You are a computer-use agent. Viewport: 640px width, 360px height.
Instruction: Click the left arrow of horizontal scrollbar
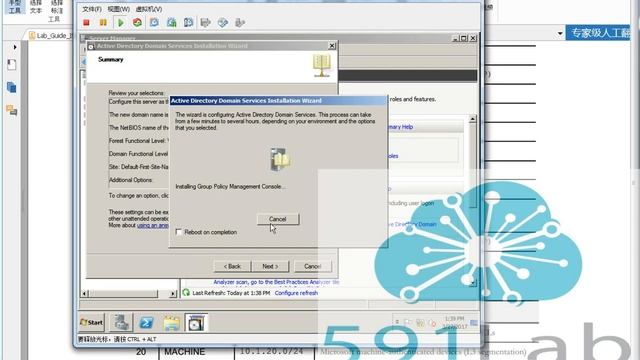tap(84, 293)
